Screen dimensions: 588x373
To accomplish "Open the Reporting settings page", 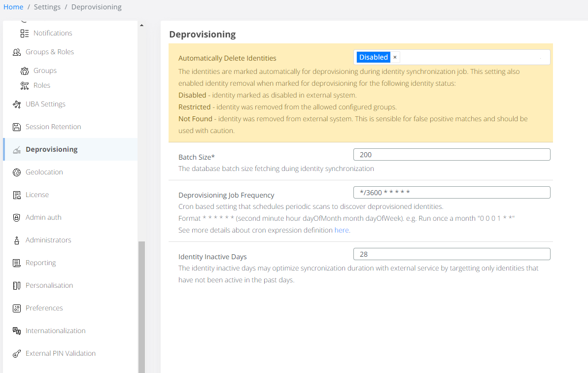I will (x=40, y=263).
